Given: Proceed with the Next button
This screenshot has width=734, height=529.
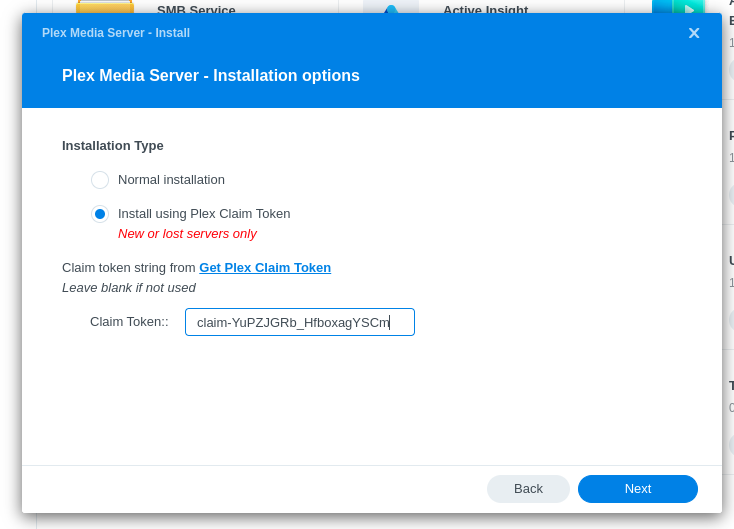Looking at the screenshot, I should (x=638, y=489).
